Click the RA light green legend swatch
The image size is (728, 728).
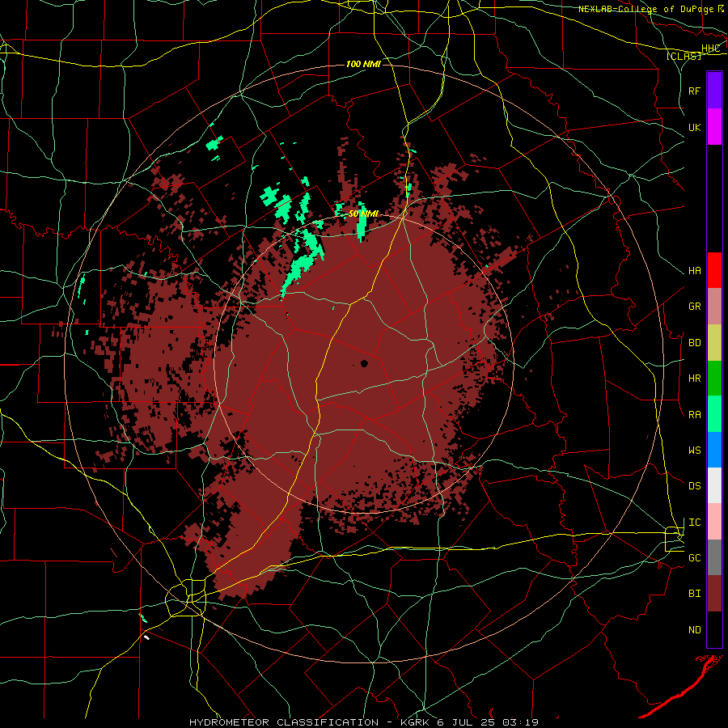(714, 414)
